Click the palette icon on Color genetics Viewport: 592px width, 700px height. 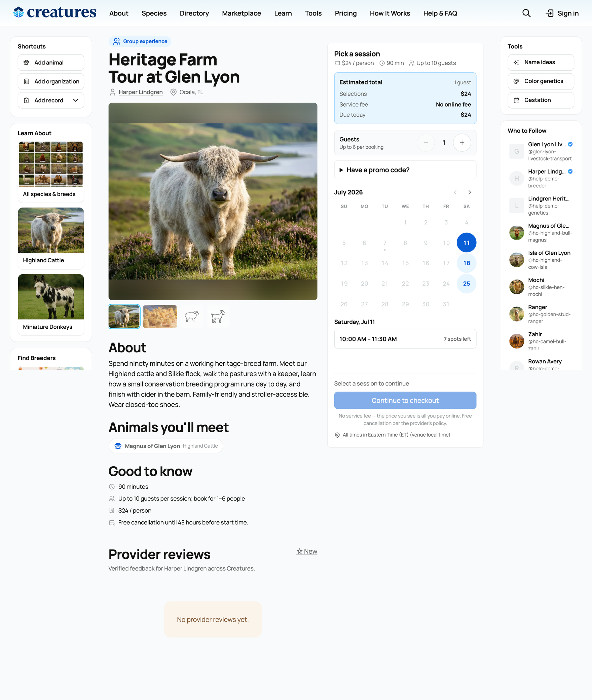coord(516,81)
